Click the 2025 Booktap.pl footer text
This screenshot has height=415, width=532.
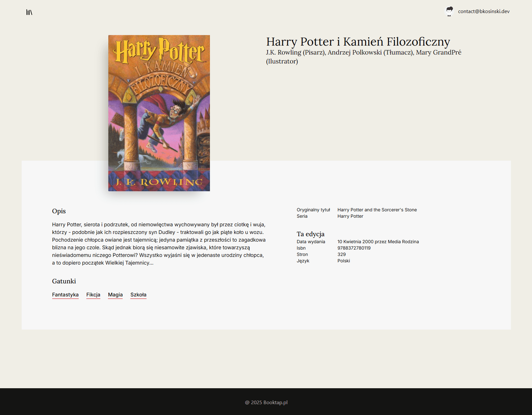[x=266, y=402]
